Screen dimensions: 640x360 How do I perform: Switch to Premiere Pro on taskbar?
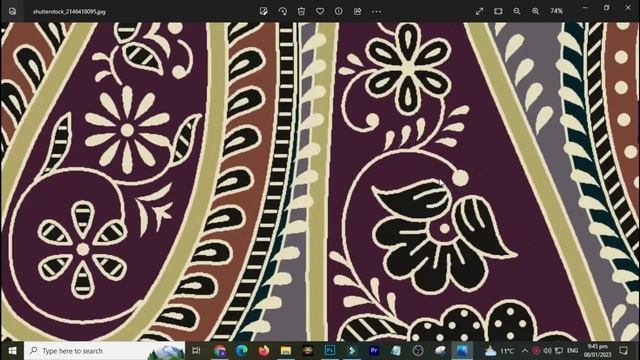point(374,351)
